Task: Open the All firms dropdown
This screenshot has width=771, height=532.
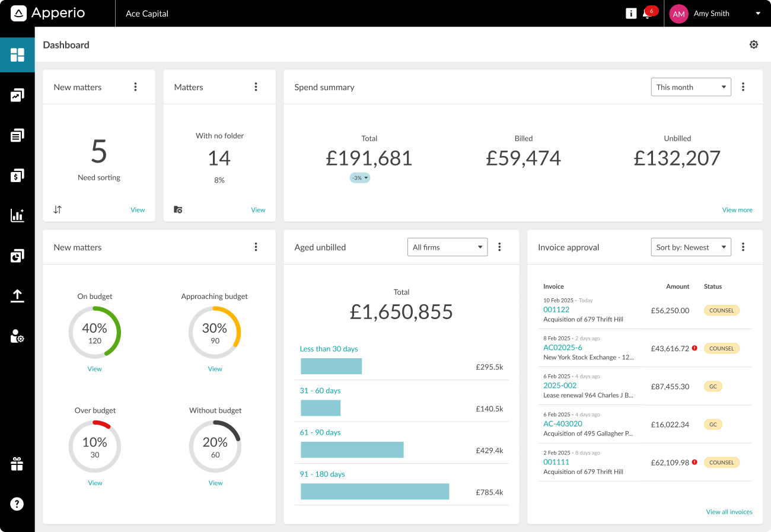Action: [447, 247]
